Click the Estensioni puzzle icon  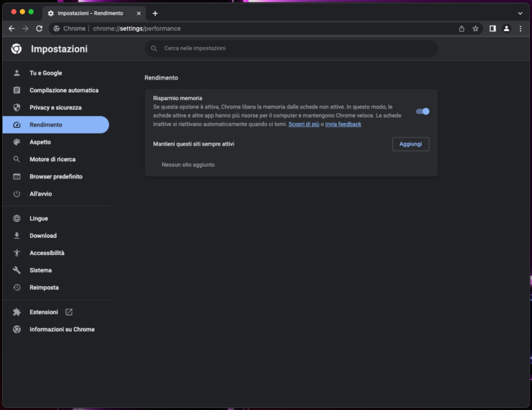(17, 313)
